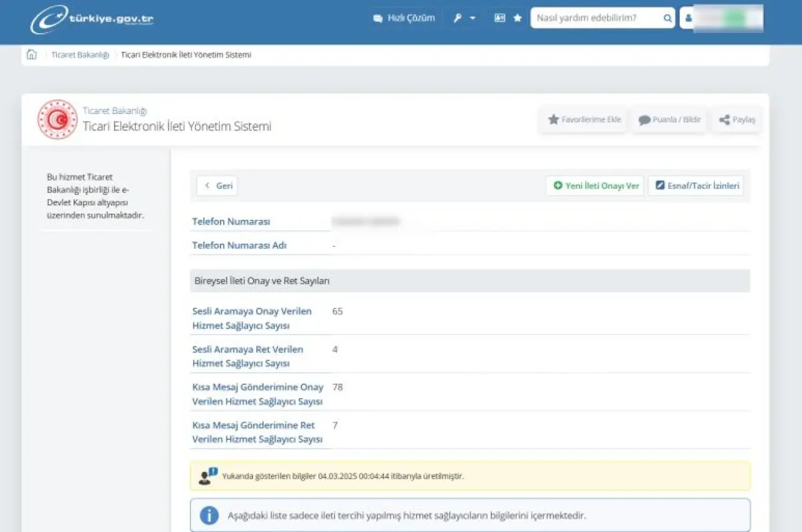Click Yeni İleti Onayı Ver
This screenshot has width=802, height=532.
[595, 186]
